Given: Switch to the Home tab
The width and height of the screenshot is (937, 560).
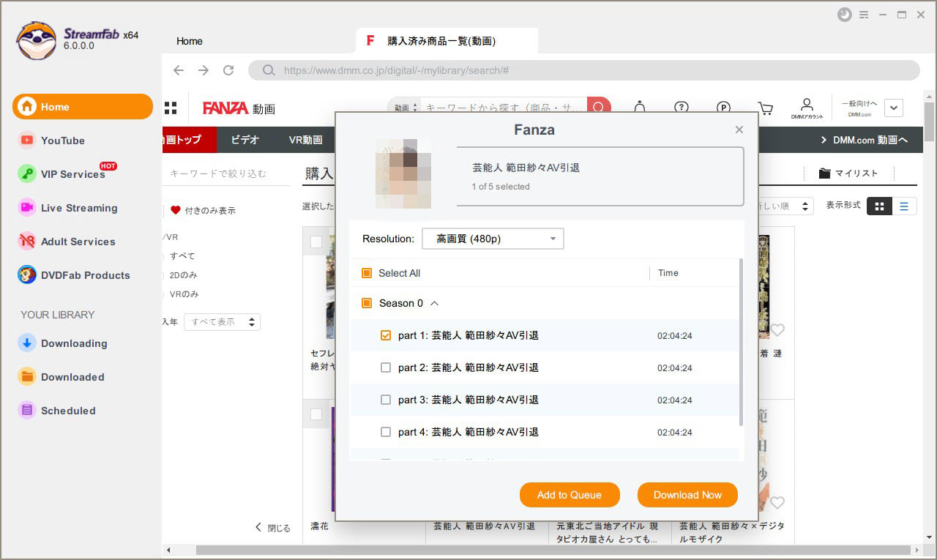Looking at the screenshot, I should pos(190,41).
